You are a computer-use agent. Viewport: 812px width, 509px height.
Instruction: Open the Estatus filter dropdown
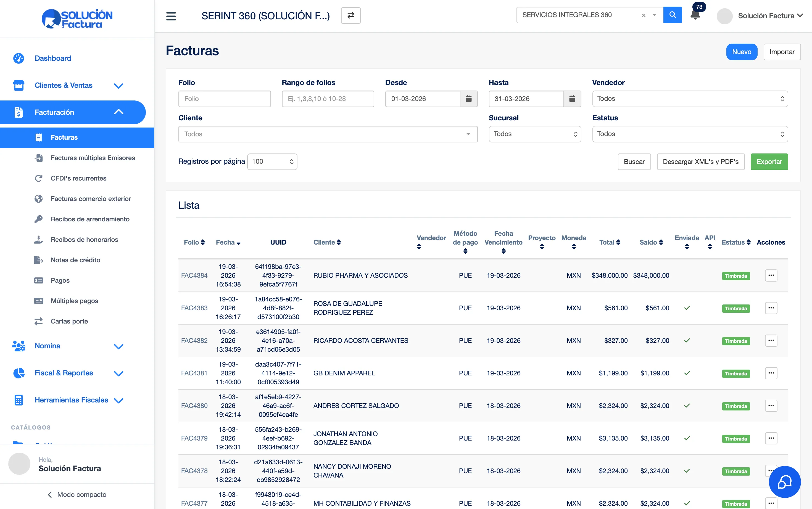click(690, 134)
